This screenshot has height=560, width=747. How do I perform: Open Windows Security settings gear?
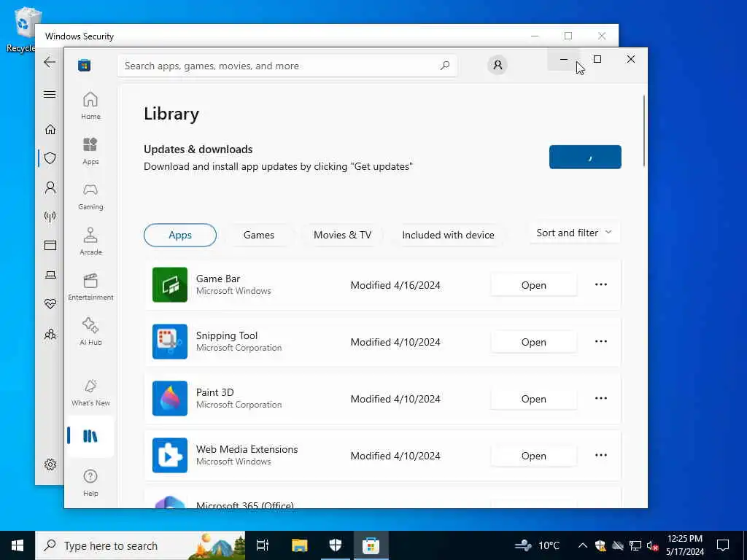(50, 464)
